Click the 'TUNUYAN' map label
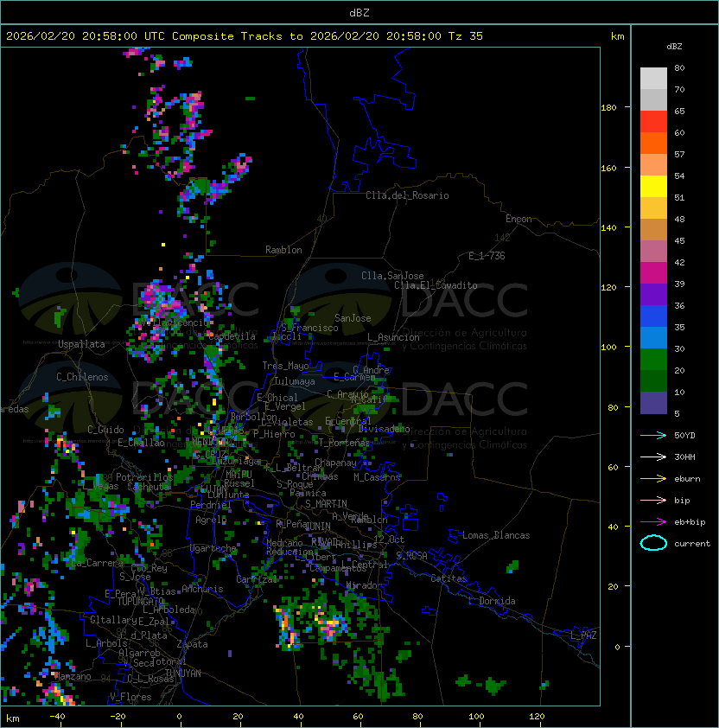719x728 pixels. (x=183, y=674)
